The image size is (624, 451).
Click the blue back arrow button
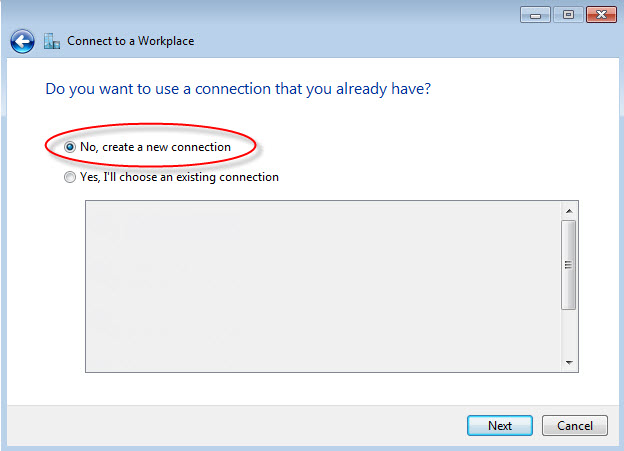tap(22, 41)
